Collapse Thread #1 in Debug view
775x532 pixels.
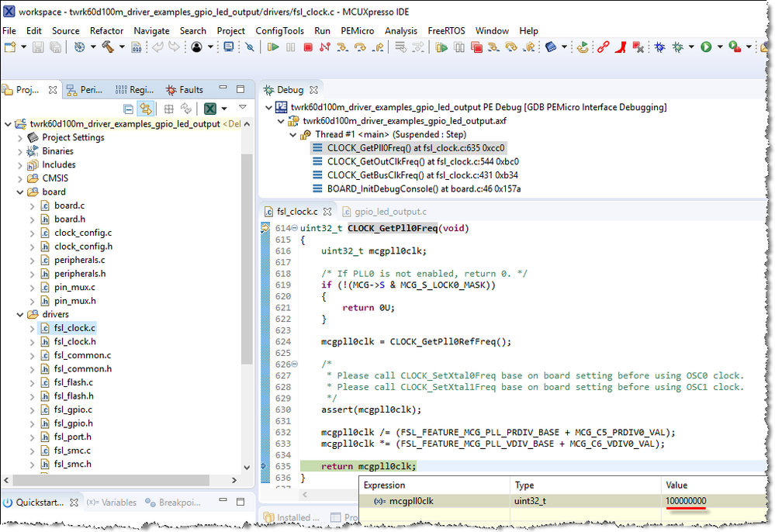click(x=293, y=135)
